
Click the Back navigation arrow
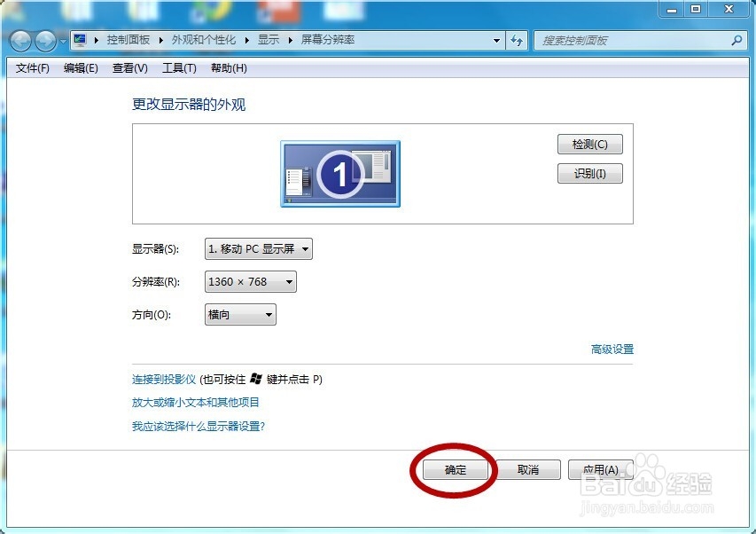tap(19, 41)
